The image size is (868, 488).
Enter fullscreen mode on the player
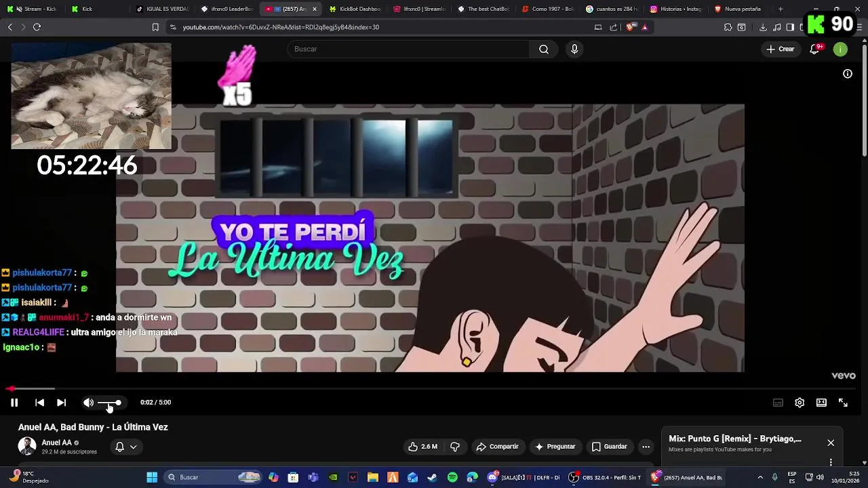(843, 403)
